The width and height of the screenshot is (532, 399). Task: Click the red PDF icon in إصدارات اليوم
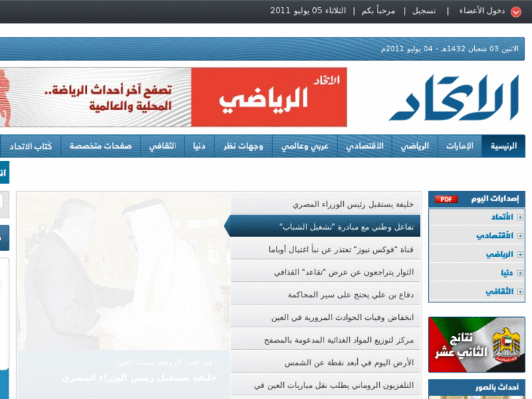[446, 199]
